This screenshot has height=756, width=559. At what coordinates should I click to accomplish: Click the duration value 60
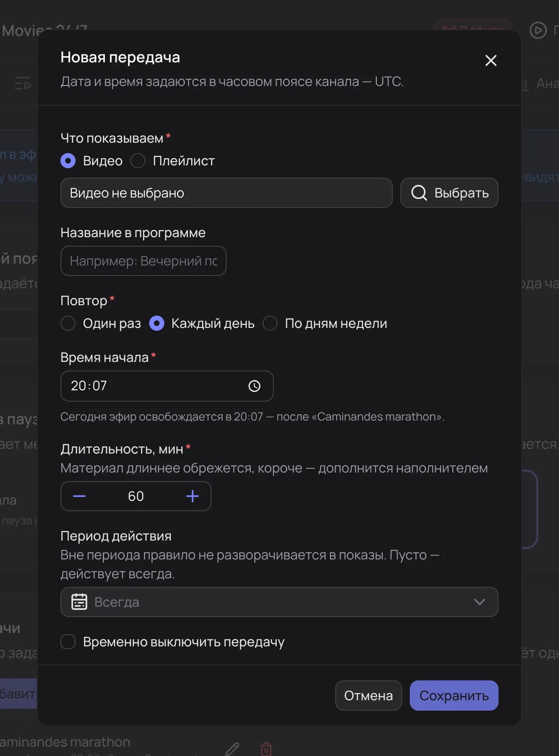point(136,496)
